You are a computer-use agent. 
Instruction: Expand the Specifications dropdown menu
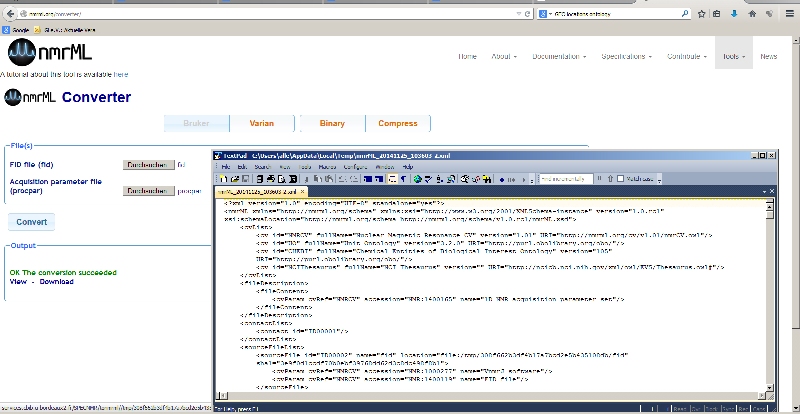627,56
